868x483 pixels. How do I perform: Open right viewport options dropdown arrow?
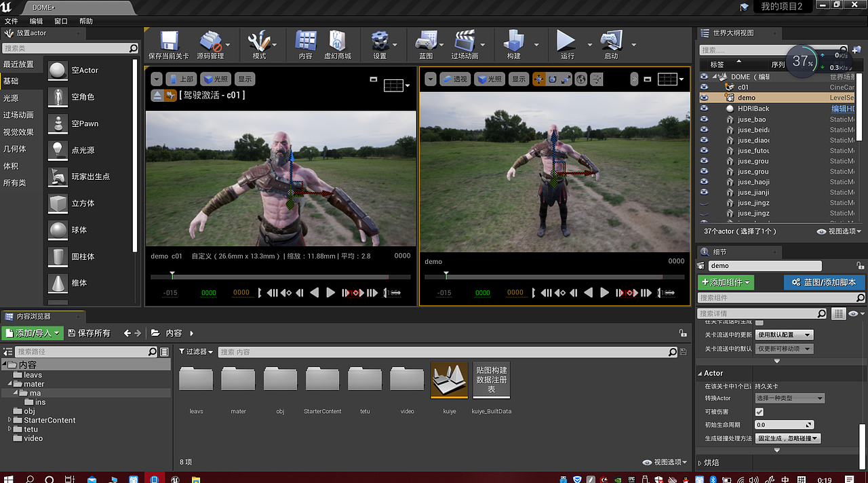click(431, 79)
